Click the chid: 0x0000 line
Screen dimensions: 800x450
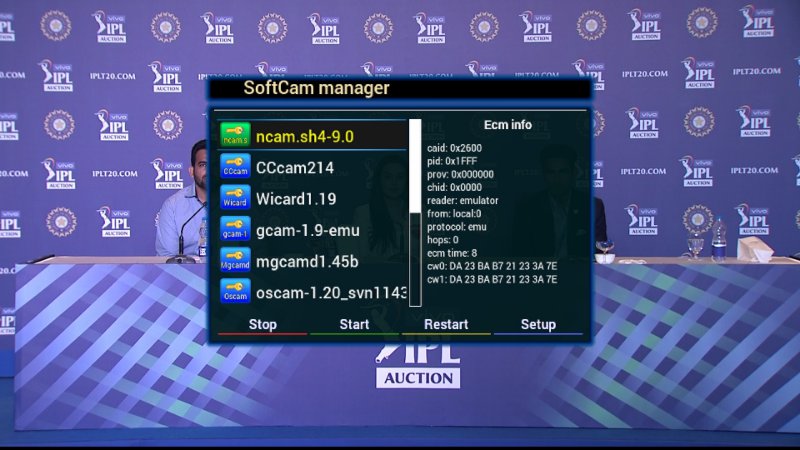(454, 187)
